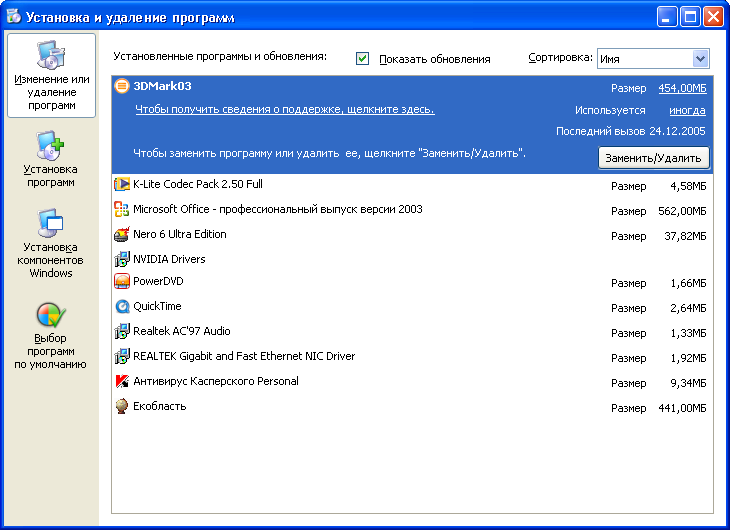Click the Microsoft Office icon in list

tap(122, 209)
